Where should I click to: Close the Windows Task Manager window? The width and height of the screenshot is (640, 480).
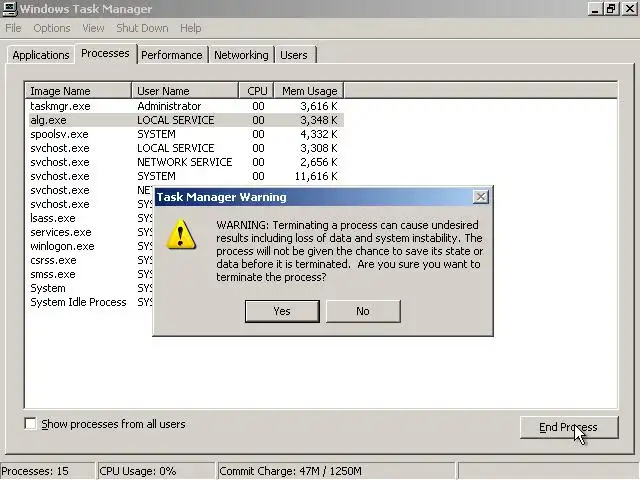click(x=629, y=9)
